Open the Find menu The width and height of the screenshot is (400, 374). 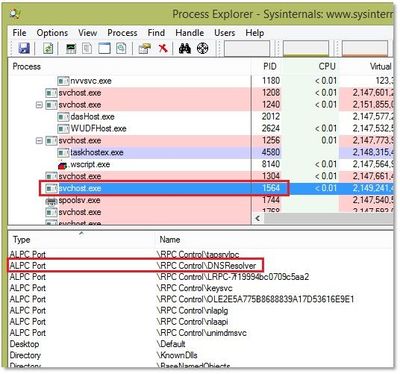[156, 33]
